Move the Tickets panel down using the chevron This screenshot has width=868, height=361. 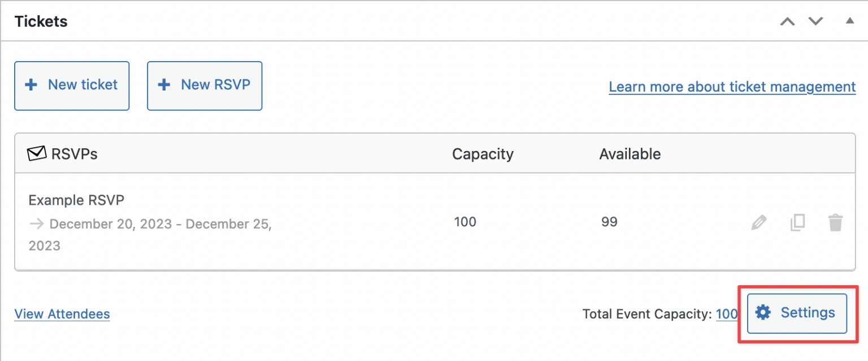815,20
